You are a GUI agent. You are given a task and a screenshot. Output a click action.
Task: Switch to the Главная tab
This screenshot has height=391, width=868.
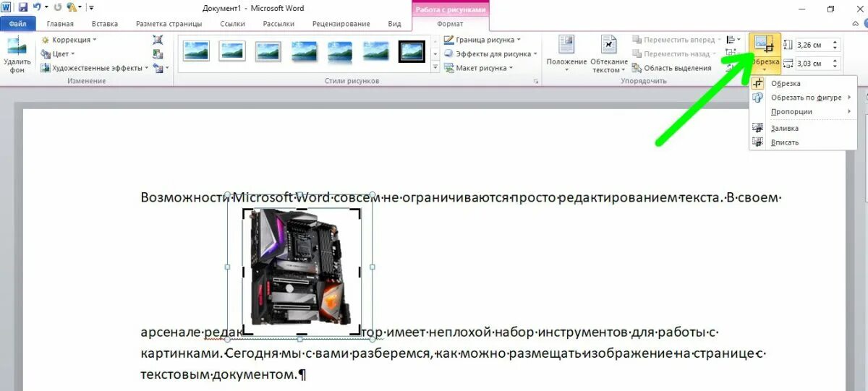[60, 24]
